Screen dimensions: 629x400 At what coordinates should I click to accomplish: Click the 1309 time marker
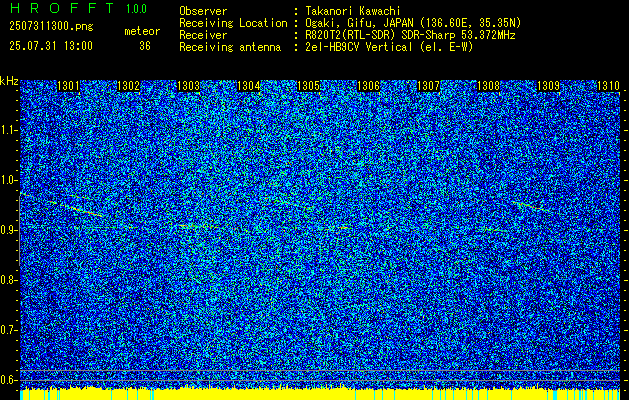[548, 86]
